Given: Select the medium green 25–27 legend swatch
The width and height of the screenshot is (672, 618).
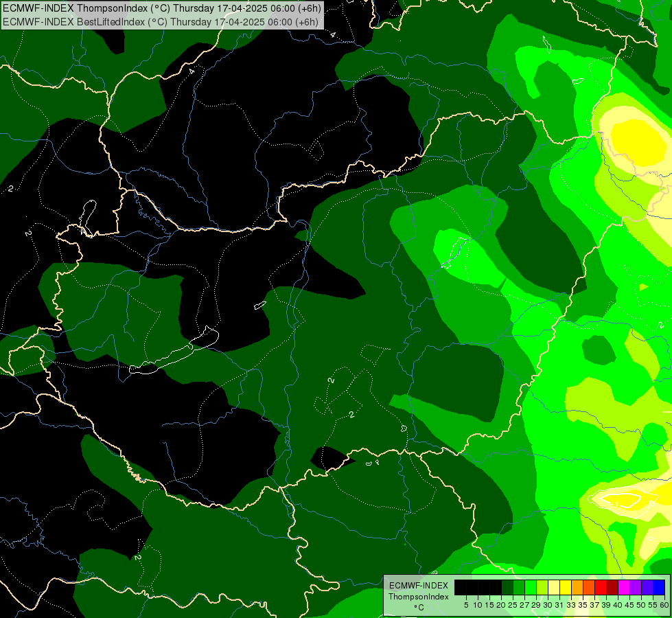Looking at the screenshot, I should coord(518,587).
